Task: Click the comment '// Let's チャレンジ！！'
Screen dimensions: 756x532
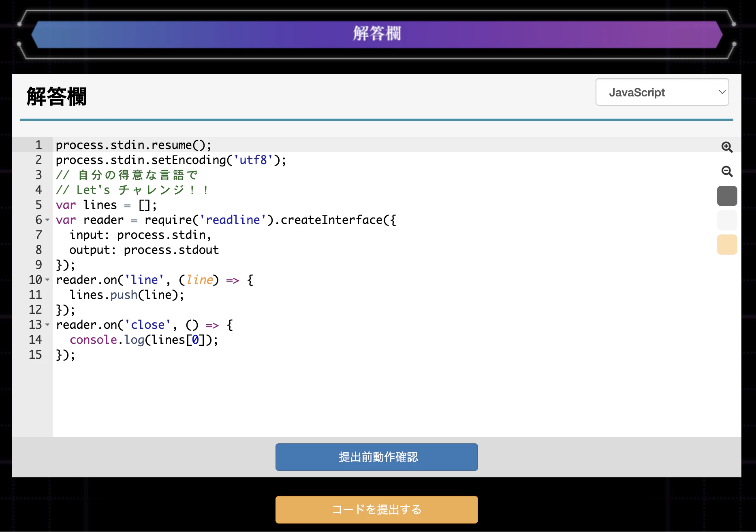Action: pyautogui.click(x=132, y=190)
